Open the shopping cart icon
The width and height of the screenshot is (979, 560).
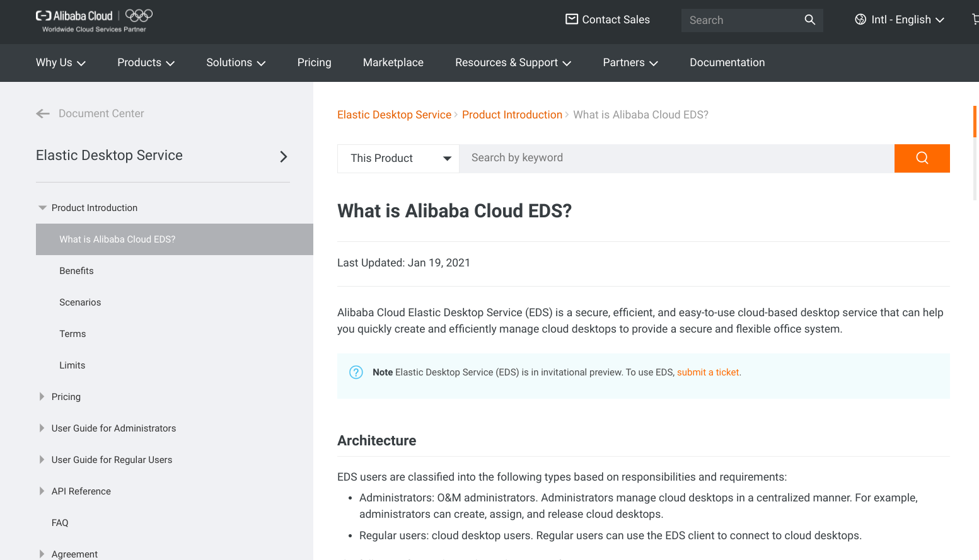(x=975, y=20)
